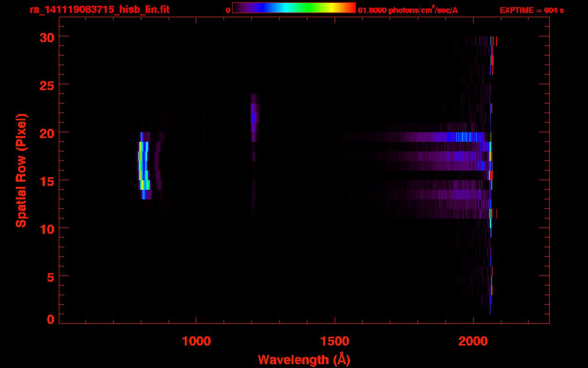Screen dimensions: 588x368
Task: Click the bright emission feature near 800 Å
Action: (x=144, y=165)
